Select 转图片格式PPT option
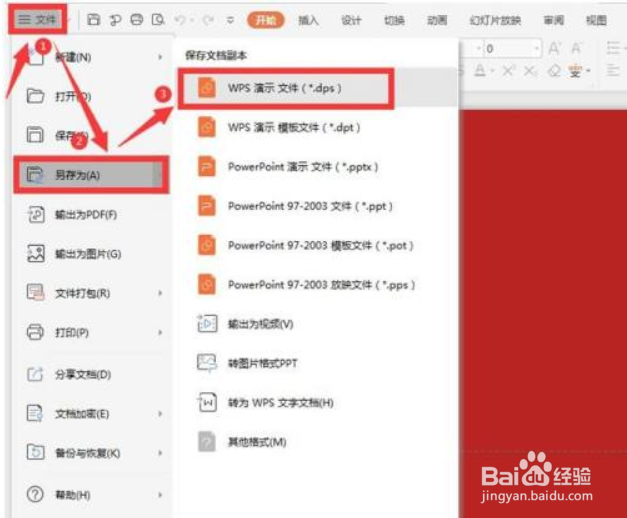627x518 pixels. 317,363
